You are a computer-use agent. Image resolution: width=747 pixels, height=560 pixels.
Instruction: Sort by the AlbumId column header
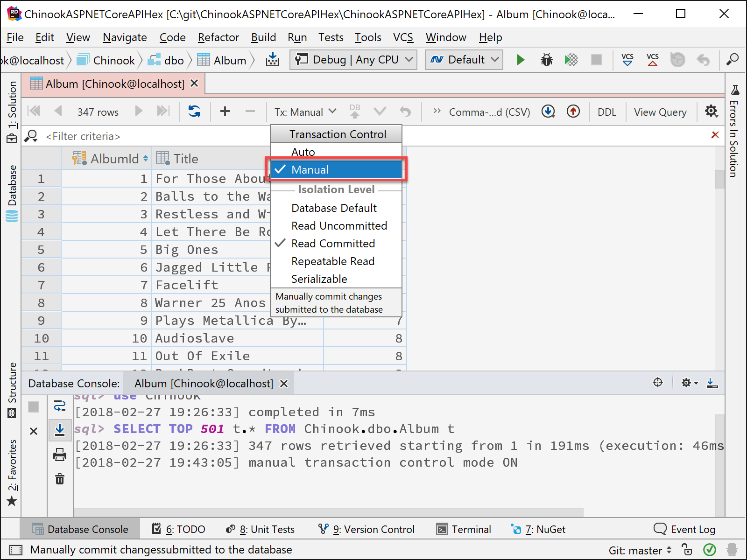(x=107, y=159)
